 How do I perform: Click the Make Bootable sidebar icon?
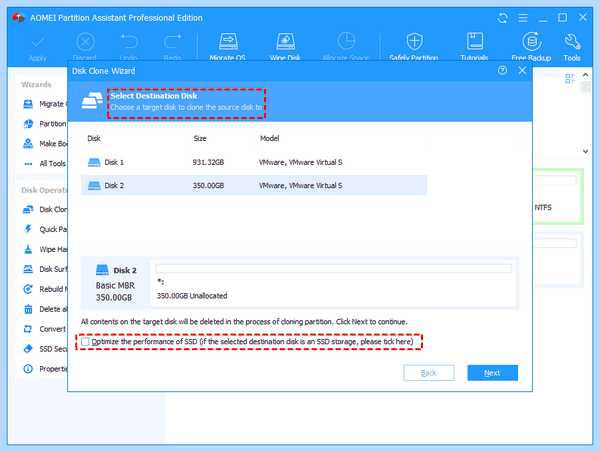(x=28, y=144)
